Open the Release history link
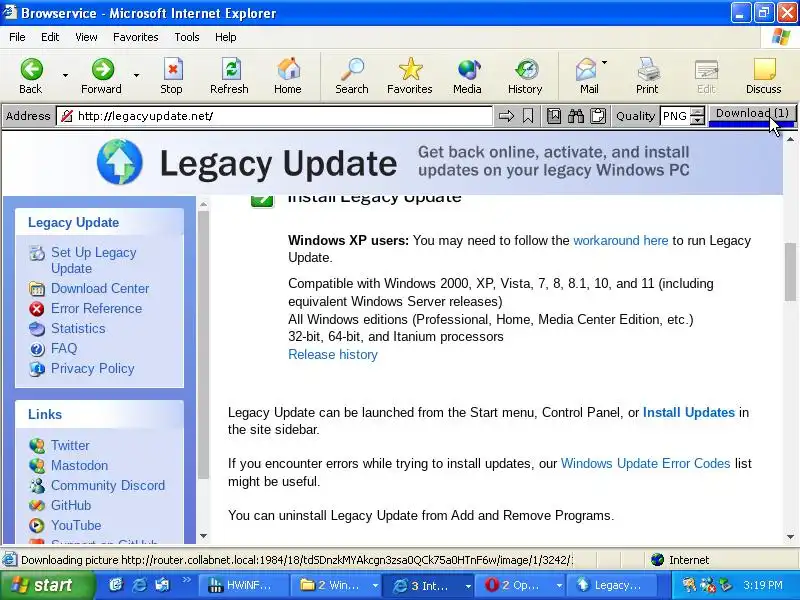This screenshot has height=600, width=800. 333,355
